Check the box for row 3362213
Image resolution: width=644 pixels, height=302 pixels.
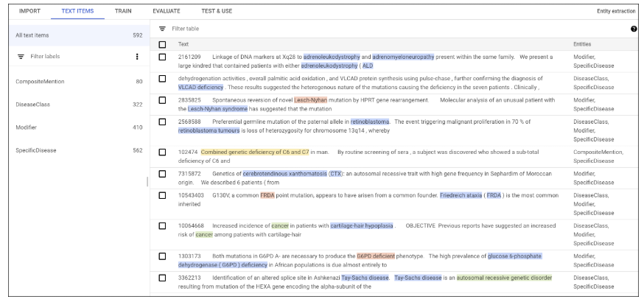(162, 278)
